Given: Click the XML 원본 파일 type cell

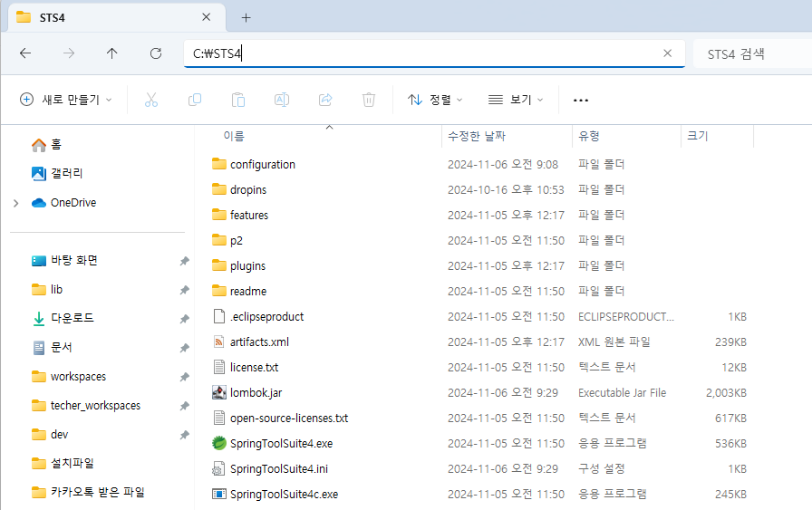Looking at the screenshot, I should [x=614, y=342].
